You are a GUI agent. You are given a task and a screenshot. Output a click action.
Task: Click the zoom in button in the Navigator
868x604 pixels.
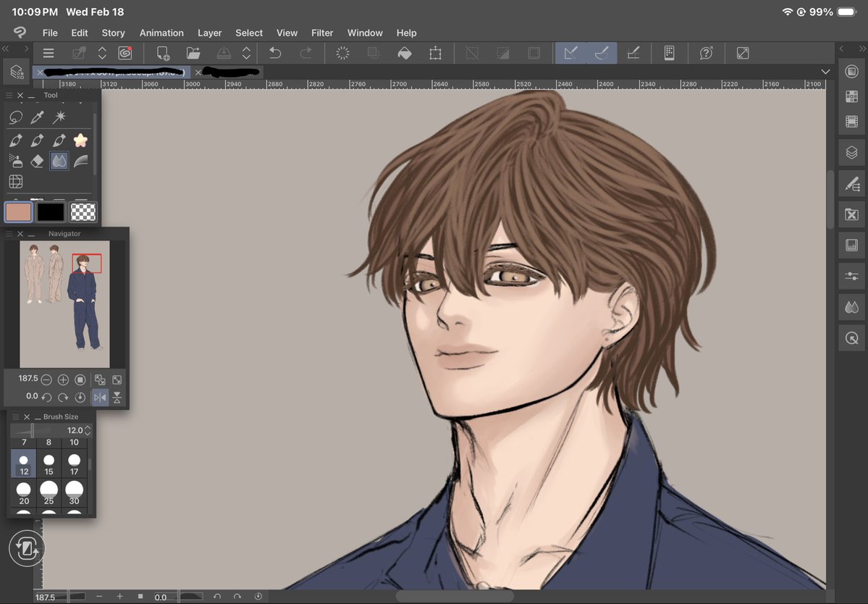[63, 379]
